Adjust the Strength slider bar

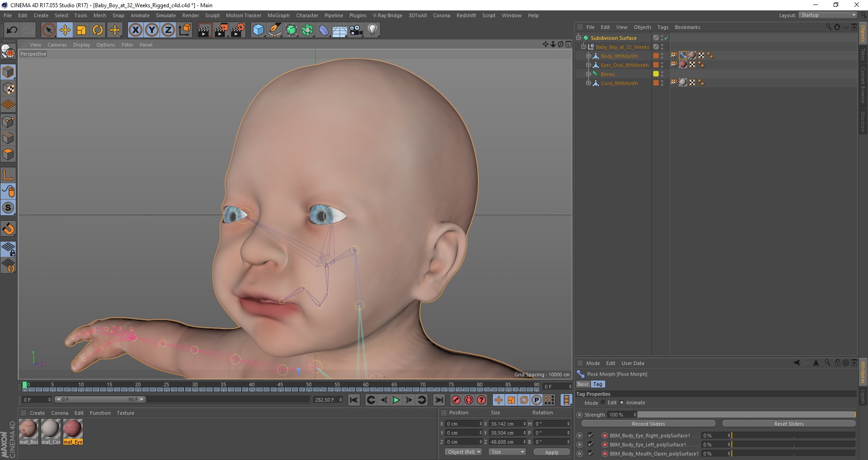point(746,414)
